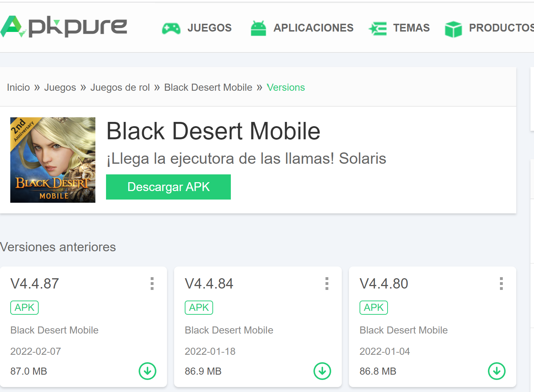The image size is (534, 392).
Task: Download version V4.4.84 via arrow icon
Action: pos(322,371)
